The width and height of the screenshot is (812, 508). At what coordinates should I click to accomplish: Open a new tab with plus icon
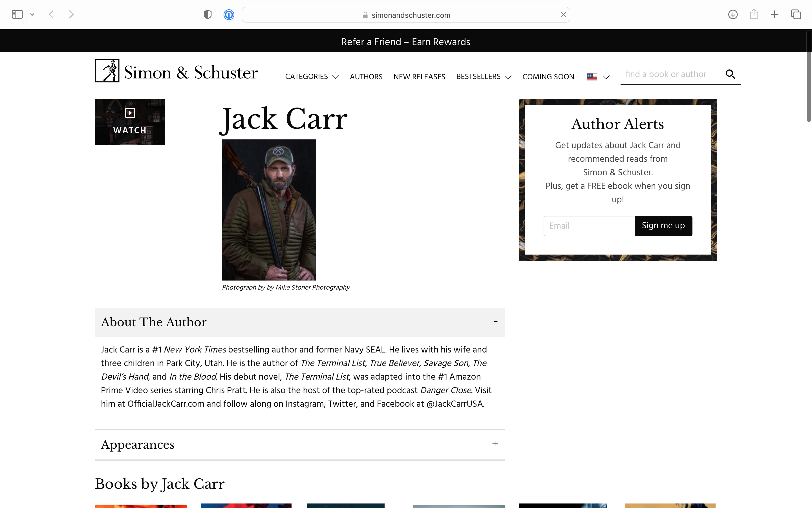pyautogui.click(x=775, y=14)
